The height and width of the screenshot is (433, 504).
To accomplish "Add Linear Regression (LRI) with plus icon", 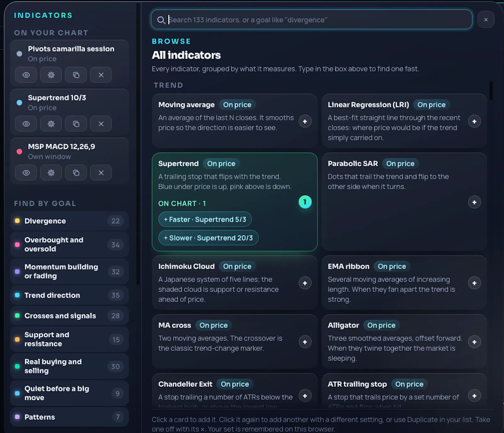I will click(474, 121).
